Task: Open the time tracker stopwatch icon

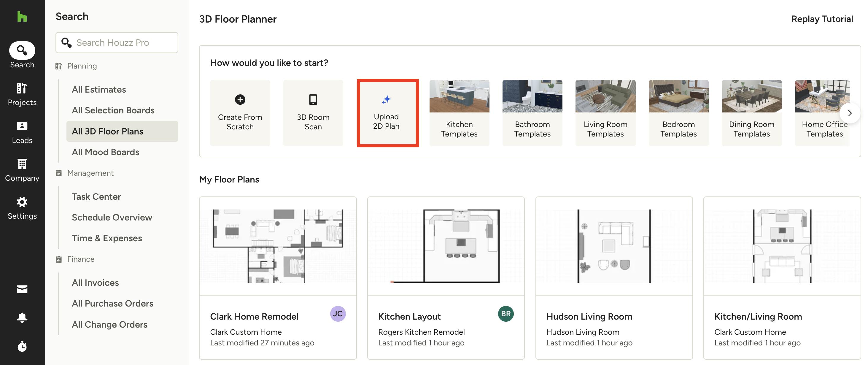Action: click(x=22, y=347)
